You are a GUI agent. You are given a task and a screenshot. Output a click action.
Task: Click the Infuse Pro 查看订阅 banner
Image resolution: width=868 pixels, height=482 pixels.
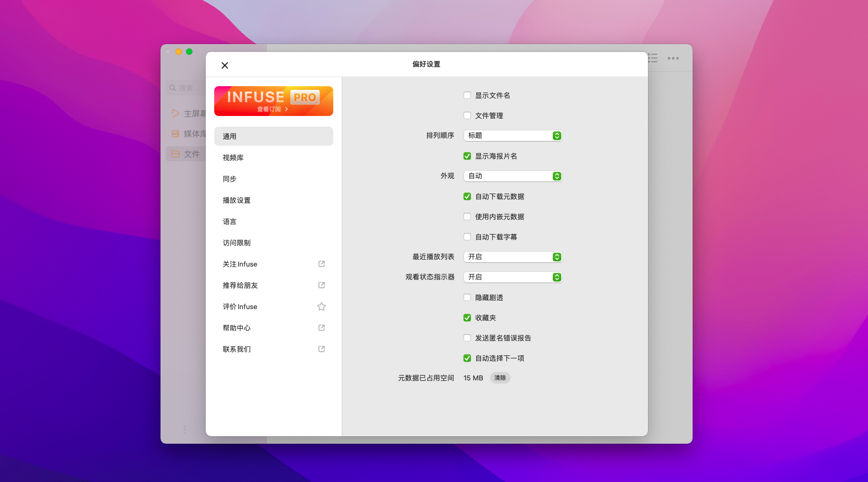(273, 101)
